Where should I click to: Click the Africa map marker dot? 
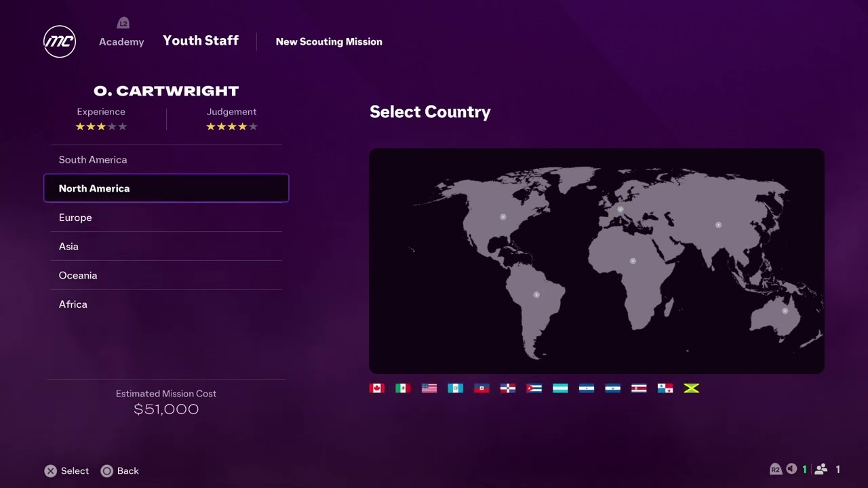pyautogui.click(x=633, y=261)
